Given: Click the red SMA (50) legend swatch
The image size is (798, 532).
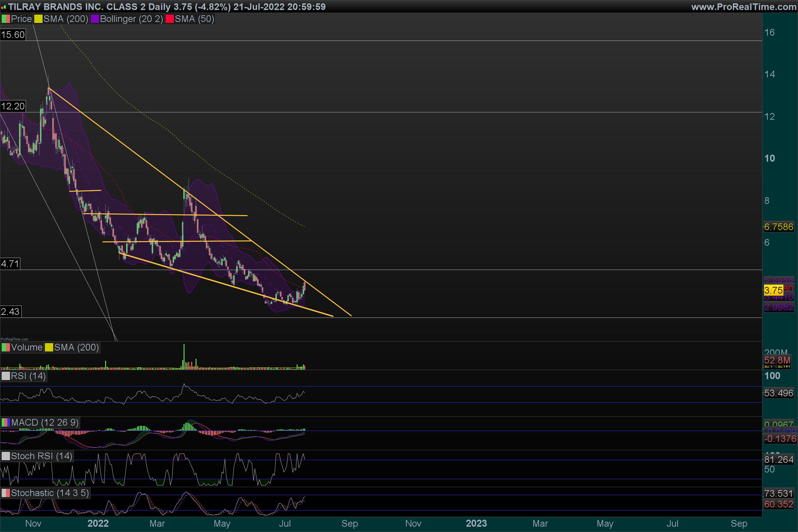Looking at the screenshot, I should (x=169, y=19).
